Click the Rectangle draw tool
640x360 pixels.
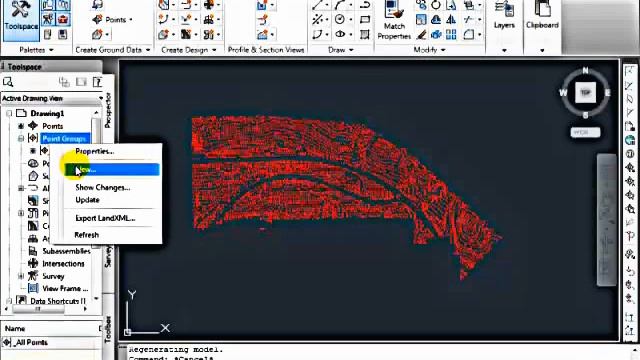tap(365, 19)
